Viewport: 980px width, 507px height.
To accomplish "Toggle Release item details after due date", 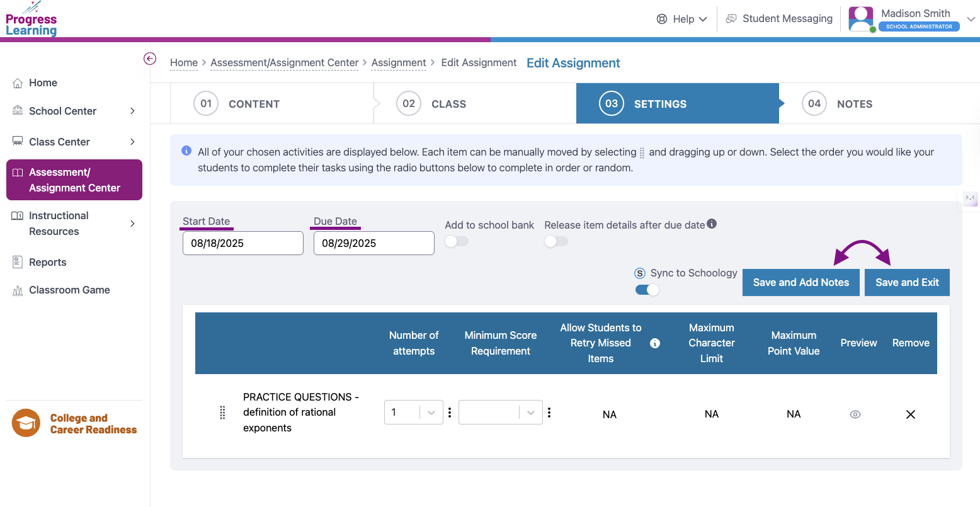I will coord(556,241).
